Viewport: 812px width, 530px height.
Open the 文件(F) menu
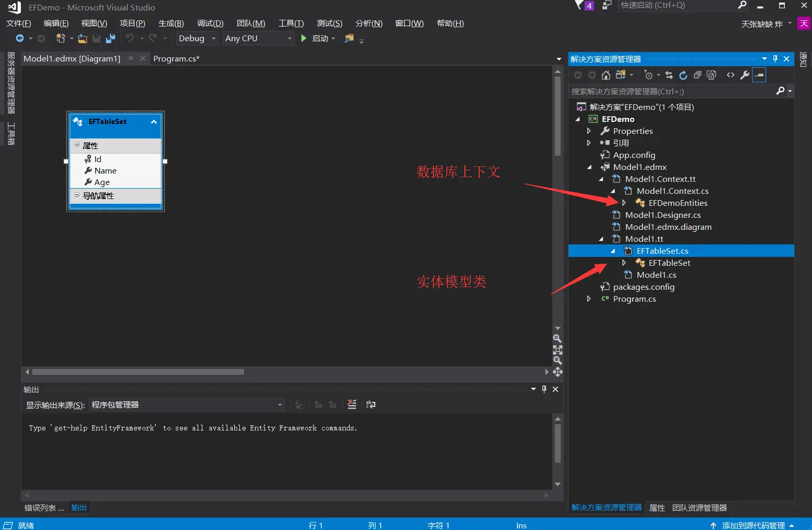click(19, 23)
